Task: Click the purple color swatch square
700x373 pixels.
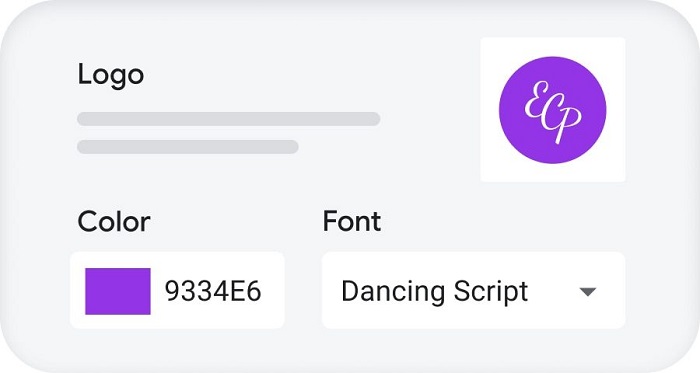Action: [118, 291]
